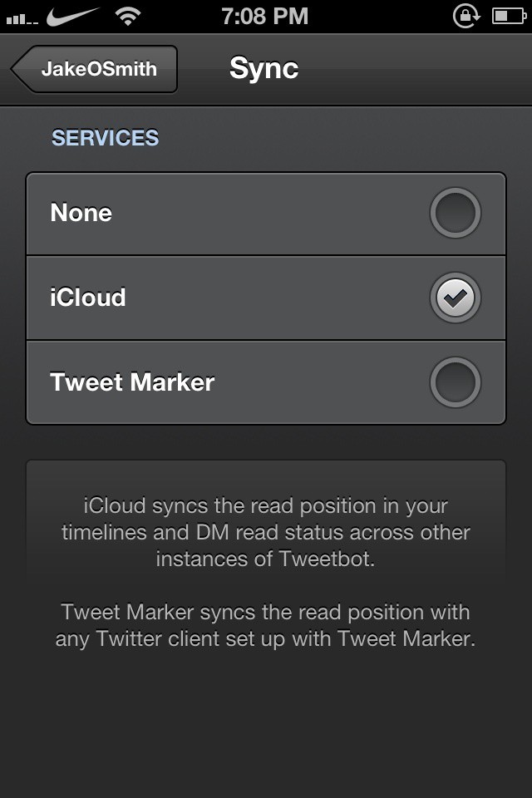Tap the iCloud row label

pos(88,298)
